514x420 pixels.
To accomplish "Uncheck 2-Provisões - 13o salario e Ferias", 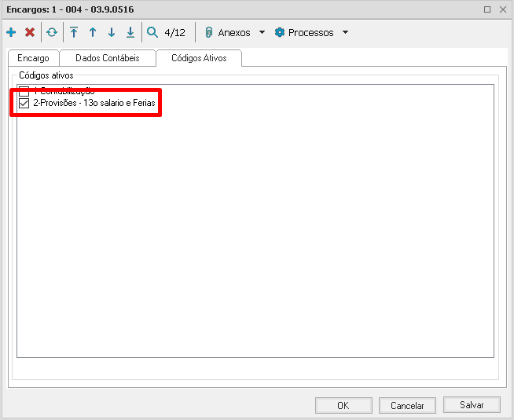I will [24, 103].
